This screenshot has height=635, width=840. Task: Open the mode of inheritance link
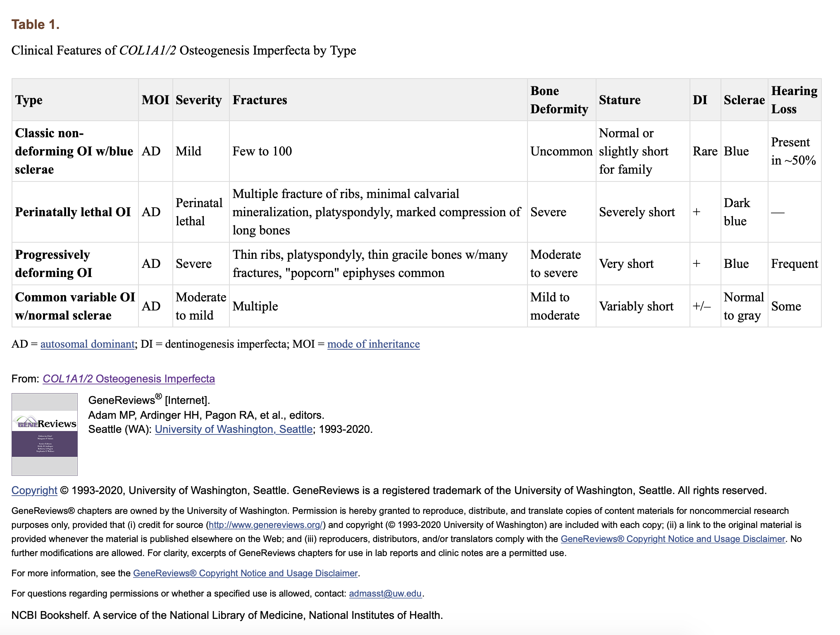point(373,344)
